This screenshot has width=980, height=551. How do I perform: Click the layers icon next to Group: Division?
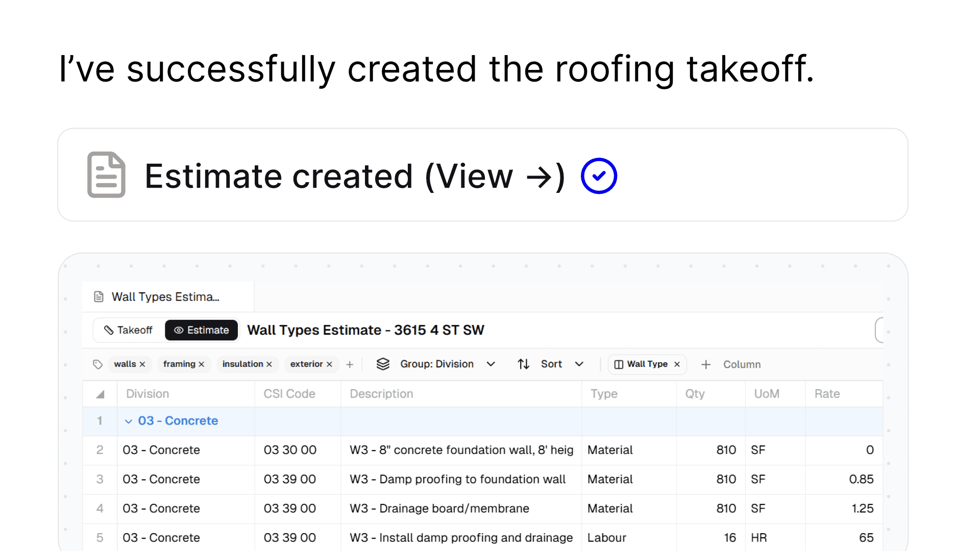(x=383, y=364)
